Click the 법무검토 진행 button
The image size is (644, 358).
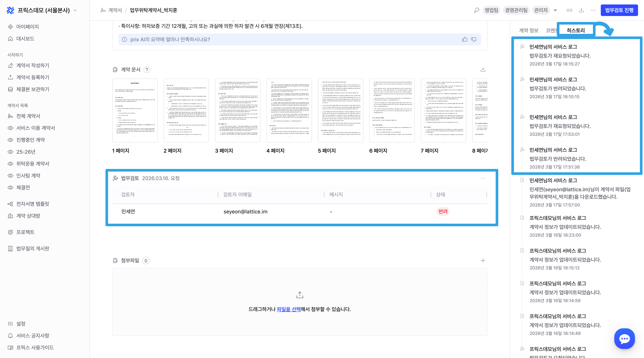coord(619,10)
